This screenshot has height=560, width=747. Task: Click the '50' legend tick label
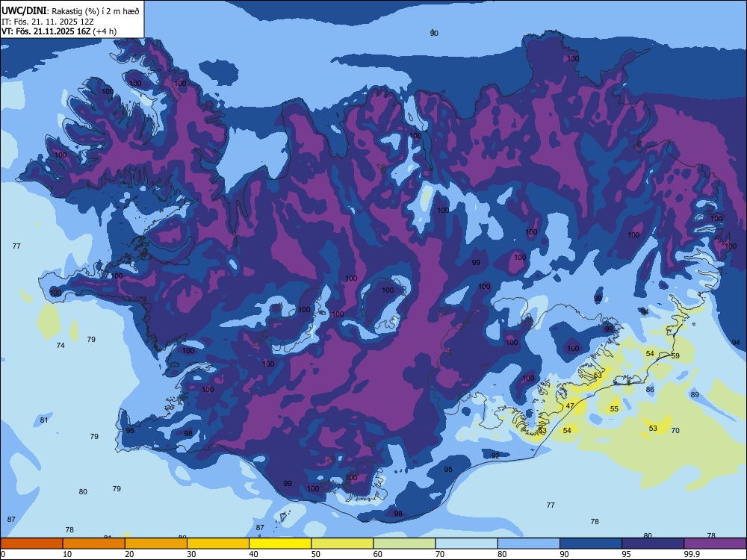click(315, 554)
